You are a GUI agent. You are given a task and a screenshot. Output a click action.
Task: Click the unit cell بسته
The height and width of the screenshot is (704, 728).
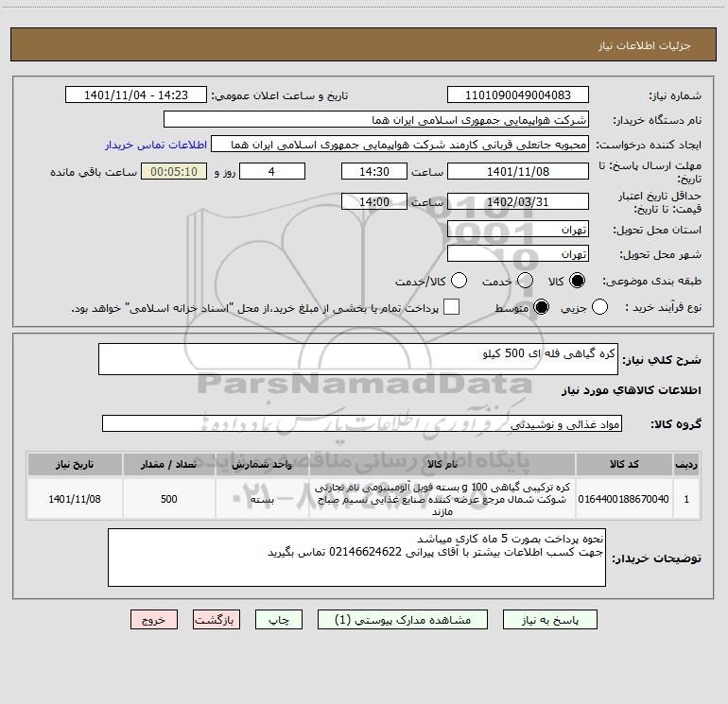pyautogui.click(x=262, y=499)
